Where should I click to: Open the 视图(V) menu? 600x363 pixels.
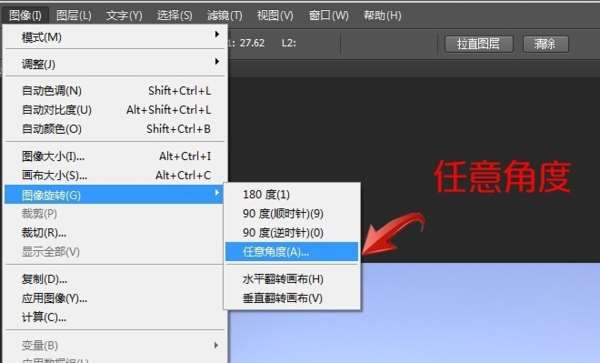click(x=275, y=16)
